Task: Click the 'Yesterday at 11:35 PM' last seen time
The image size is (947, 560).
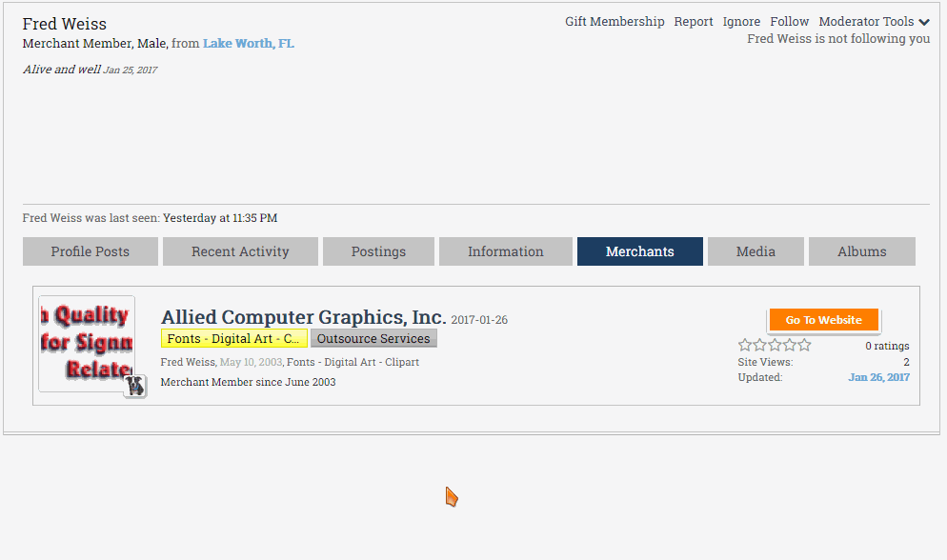Action: [x=220, y=218]
